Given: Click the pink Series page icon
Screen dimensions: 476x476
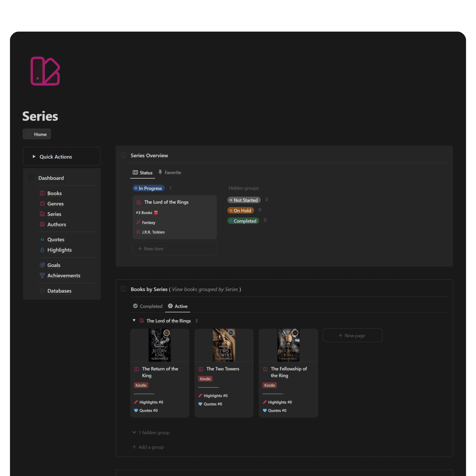Looking at the screenshot, I should coord(45,71).
